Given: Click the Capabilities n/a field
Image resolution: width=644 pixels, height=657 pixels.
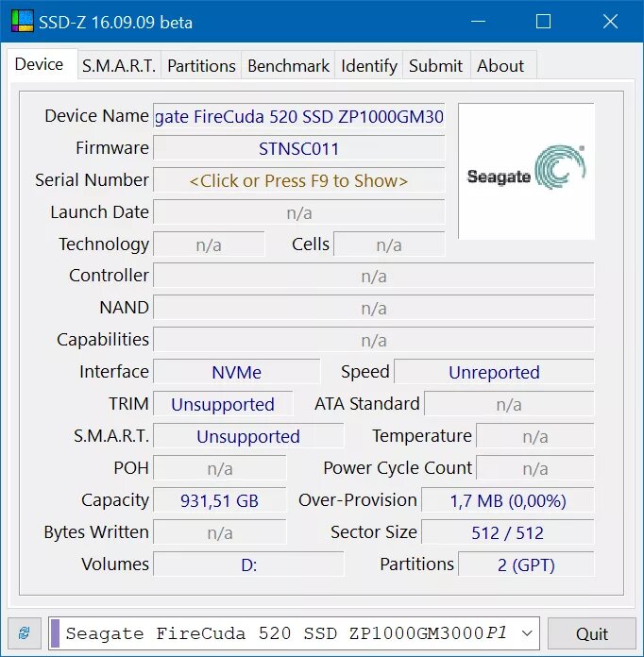Looking at the screenshot, I should pos(374,340).
